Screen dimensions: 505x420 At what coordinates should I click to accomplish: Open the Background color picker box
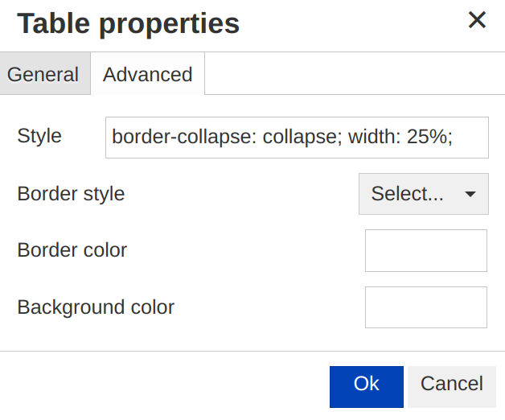(426, 307)
